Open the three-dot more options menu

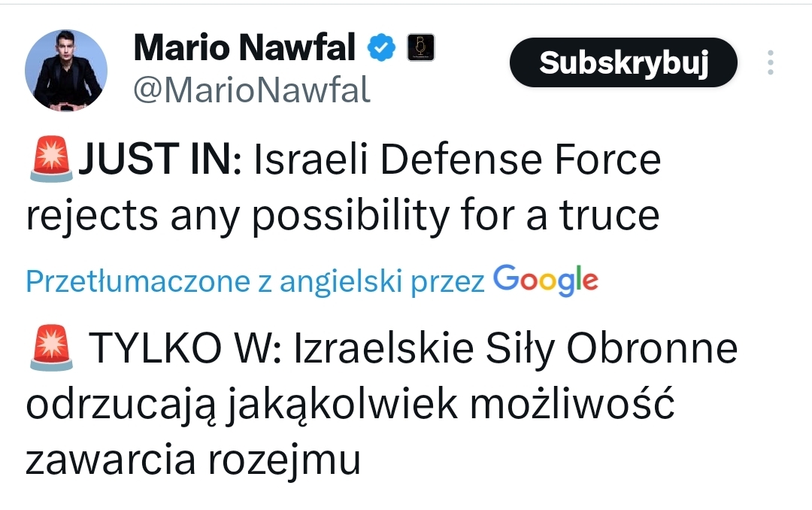[x=770, y=63]
